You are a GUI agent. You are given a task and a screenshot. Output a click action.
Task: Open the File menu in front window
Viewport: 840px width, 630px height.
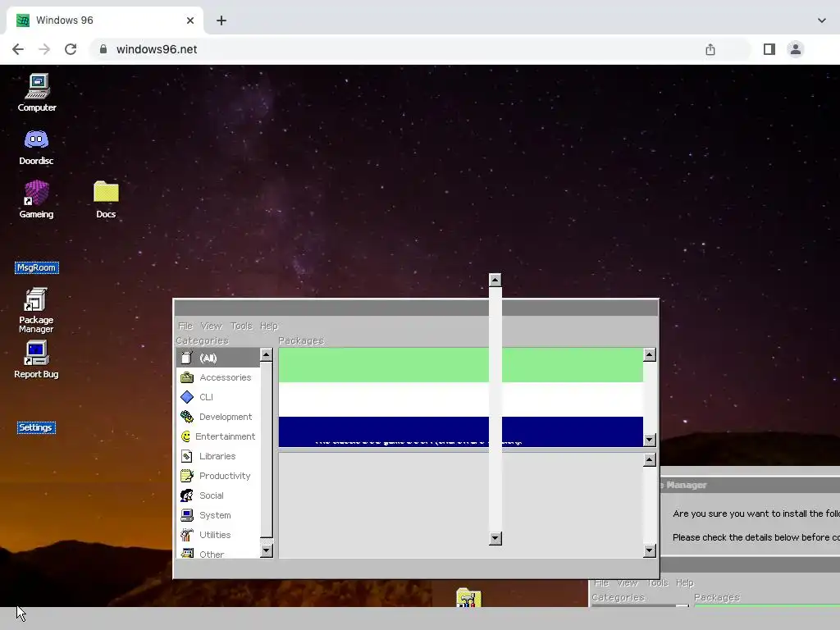tap(185, 326)
